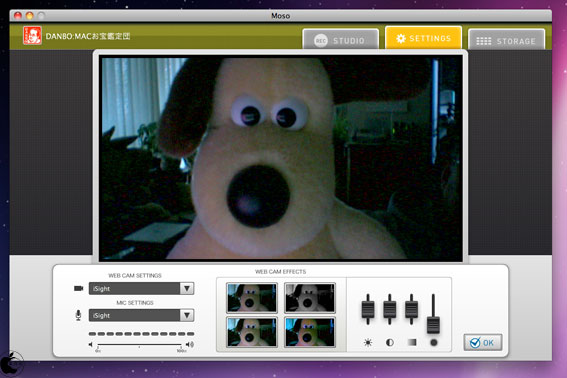Viewport: 567px width, 378px height.
Task: Click the MIC SETTINGS label
Action: click(x=135, y=302)
